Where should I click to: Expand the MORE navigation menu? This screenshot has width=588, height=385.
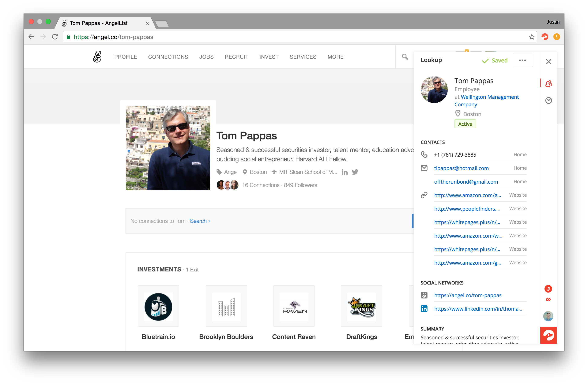click(335, 57)
